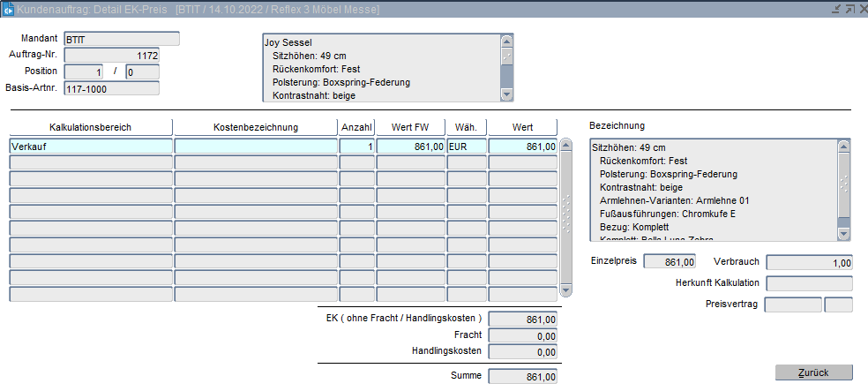
Task: Select the Verkauf row cell
Action: [90, 146]
